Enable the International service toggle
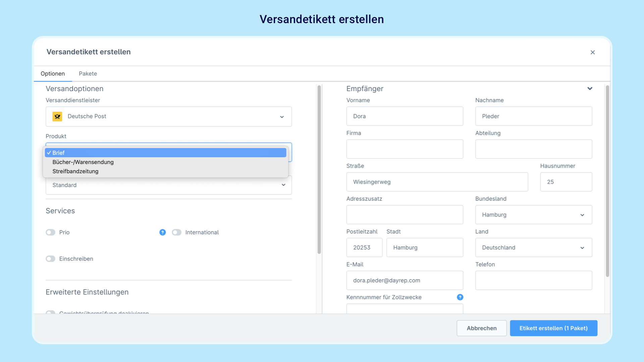 click(x=177, y=232)
